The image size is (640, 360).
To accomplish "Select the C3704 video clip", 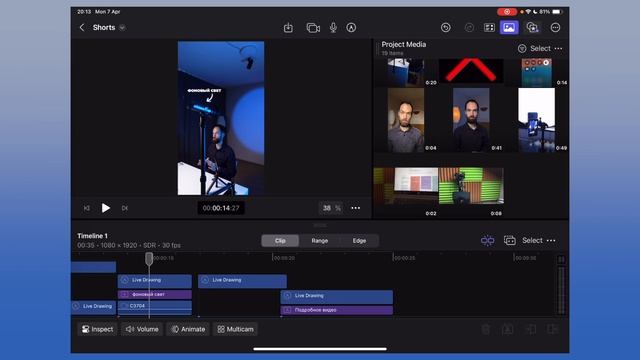I will click(x=155, y=307).
